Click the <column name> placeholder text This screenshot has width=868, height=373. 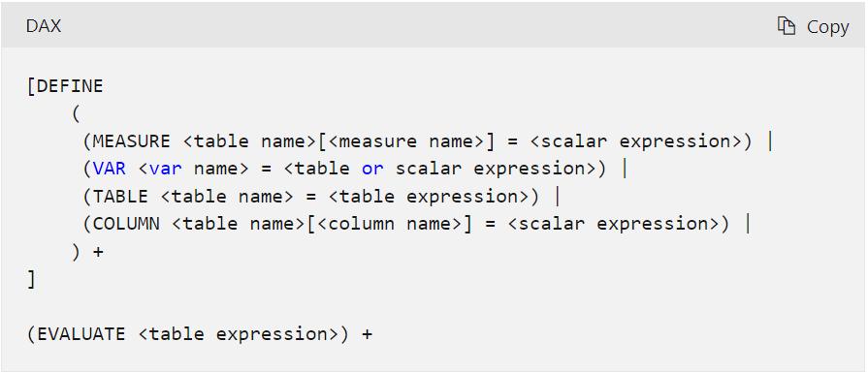389,224
